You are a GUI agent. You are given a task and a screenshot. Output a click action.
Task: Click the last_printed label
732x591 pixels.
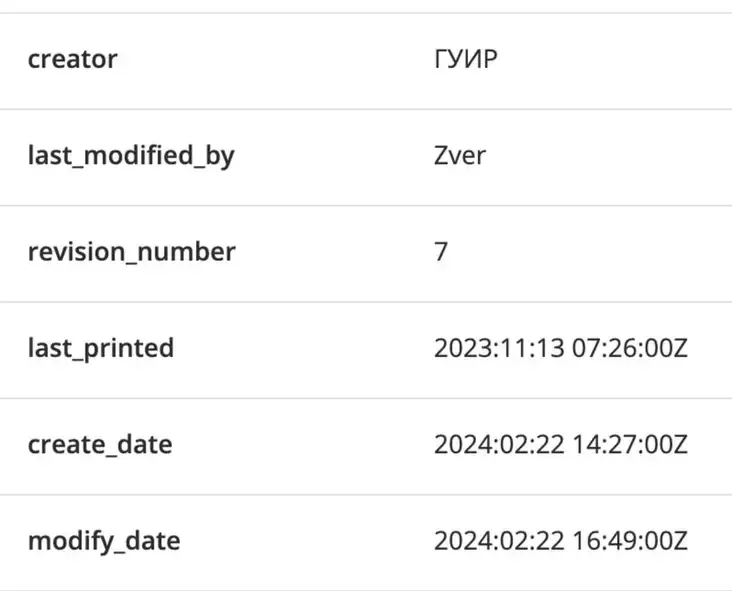pyautogui.click(x=101, y=348)
